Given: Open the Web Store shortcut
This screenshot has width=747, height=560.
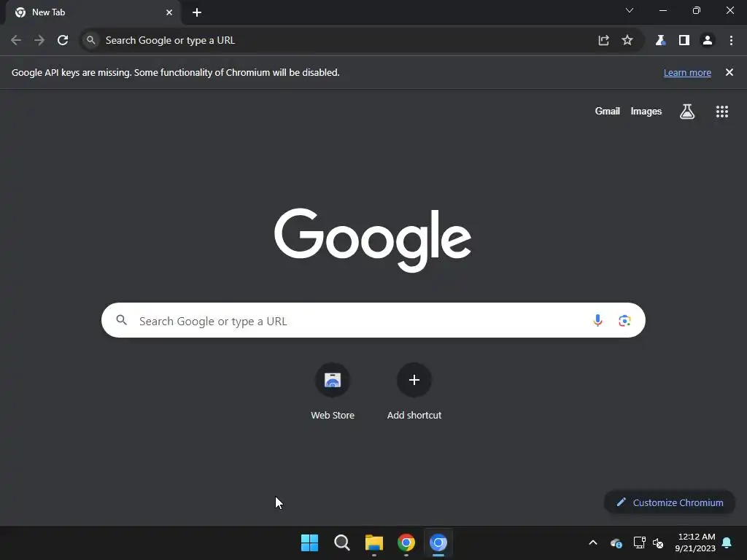Looking at the screenshot, I should (x=333, y=392).
